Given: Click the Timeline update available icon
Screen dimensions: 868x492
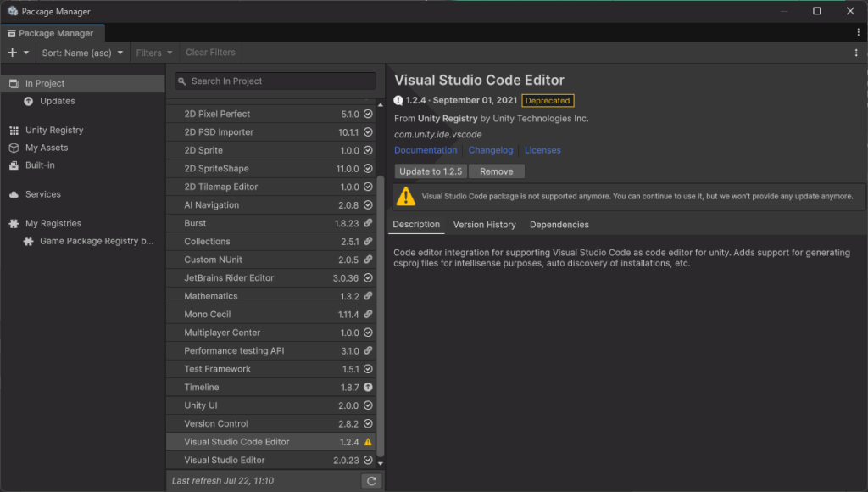Looking at the screenshot, I should click(x=368, y=388).
